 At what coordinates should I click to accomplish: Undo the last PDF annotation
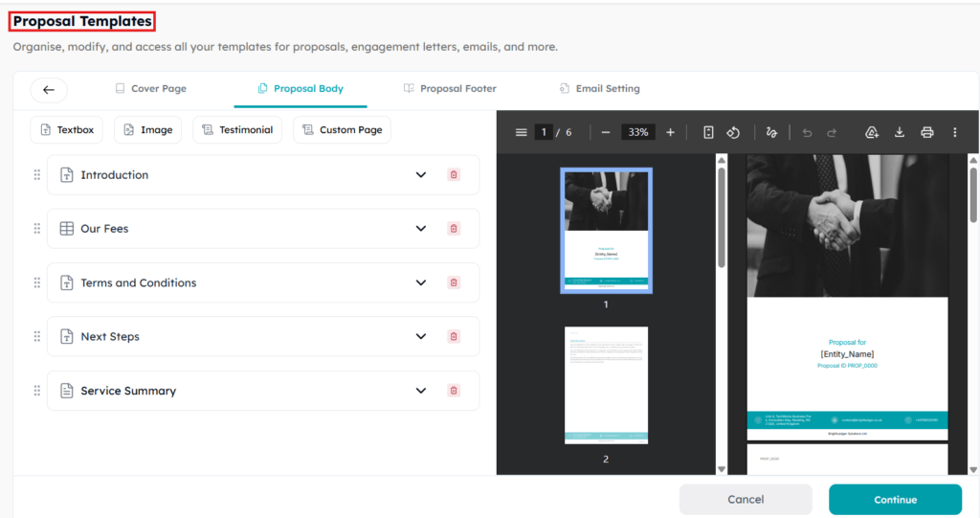coord(807,133)
